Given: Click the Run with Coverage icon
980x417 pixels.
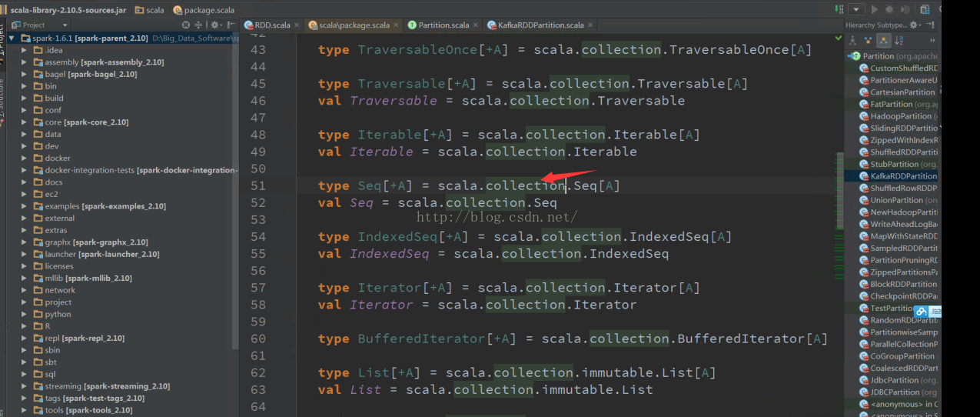Looking at the screenshot, I should 905,9.
